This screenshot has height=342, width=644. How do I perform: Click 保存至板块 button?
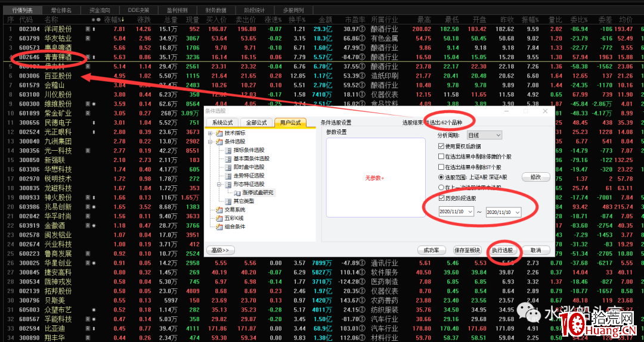point(467,250)
